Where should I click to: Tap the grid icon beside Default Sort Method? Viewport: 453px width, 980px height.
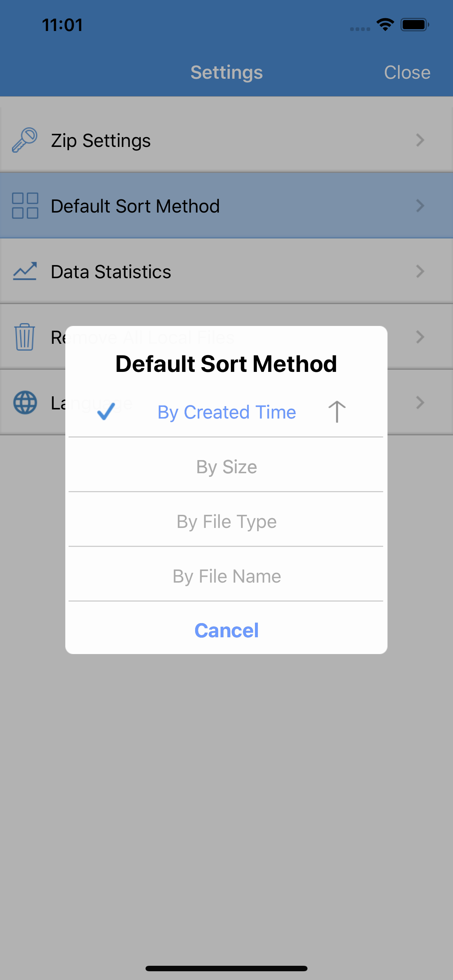[x=25, y=206]
